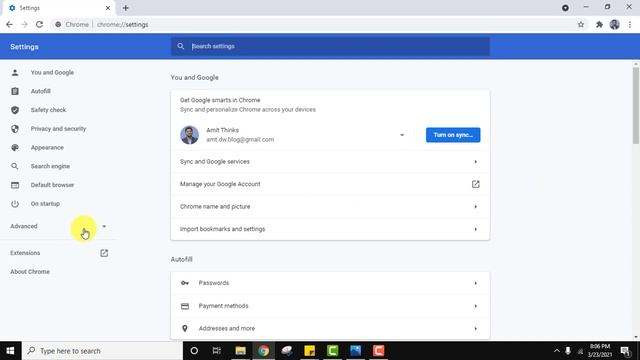The height and width of the screenshot is (360, 640).
Task: Expand the Advanced section arrow
Action: coord(104,226)
